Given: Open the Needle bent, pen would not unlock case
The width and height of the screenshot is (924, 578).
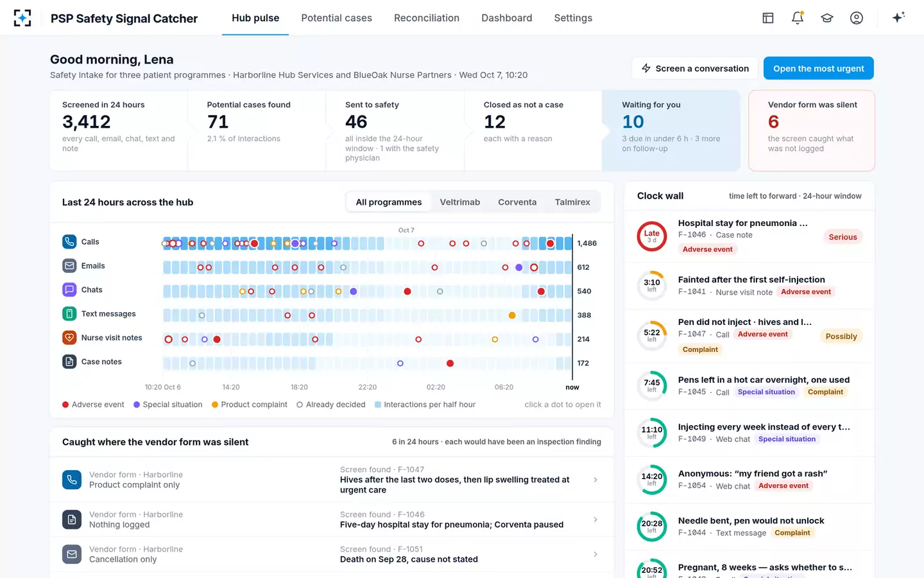Looking at the screenshot, I should click(x=749, y=527).
